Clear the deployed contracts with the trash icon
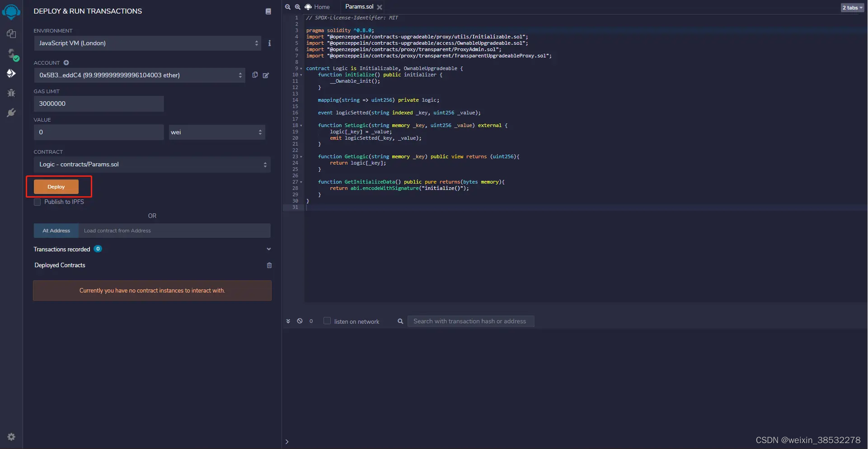The image size is (868, 449). [x=269, y=265]
